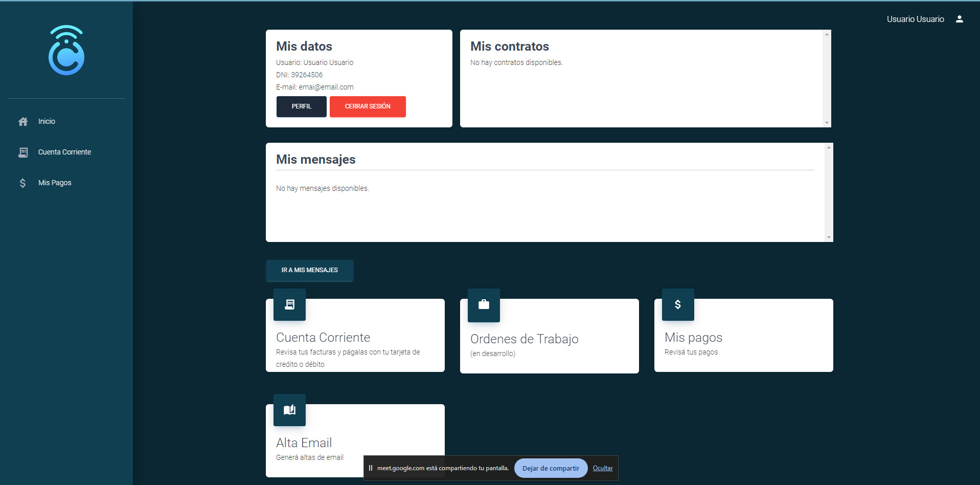Go to Cuenta Corriente in sidebar
The height and width of the screenshot is (485, 980).
point(64,152)
